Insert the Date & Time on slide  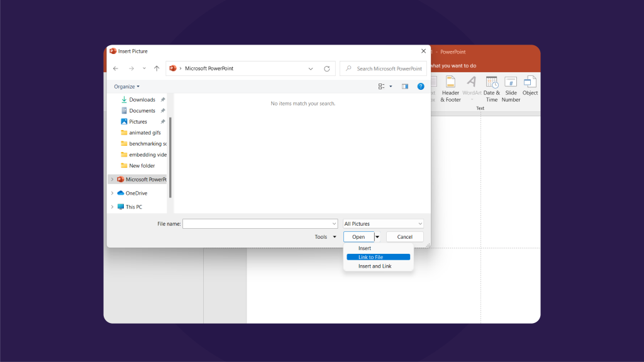tap(491, 89)
